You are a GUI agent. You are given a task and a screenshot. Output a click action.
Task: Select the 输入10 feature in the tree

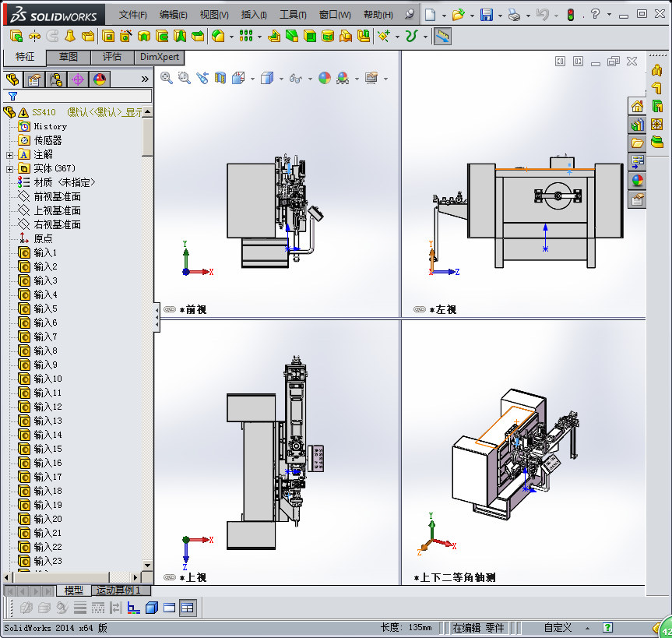coord(40,379)
